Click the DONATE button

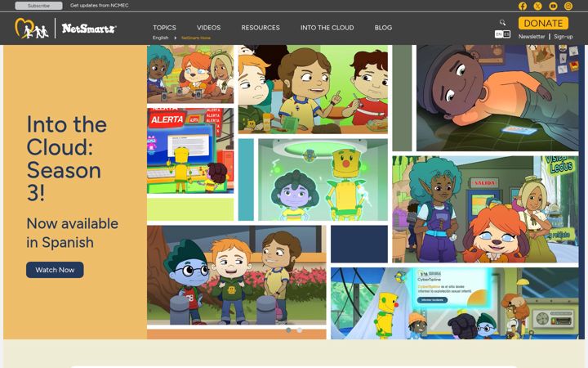pos(543,23)
